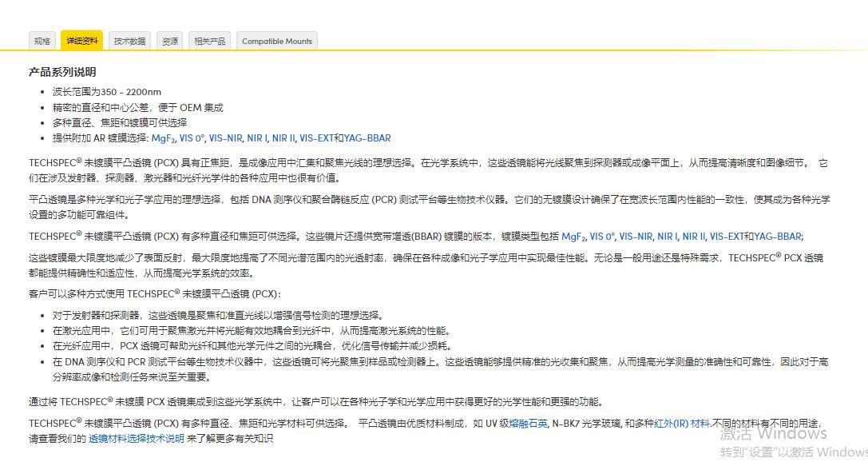Click the YAG-BBAR link in bullet list
The height and width of the screenshot is (474, 868).
tap(367, 137)
